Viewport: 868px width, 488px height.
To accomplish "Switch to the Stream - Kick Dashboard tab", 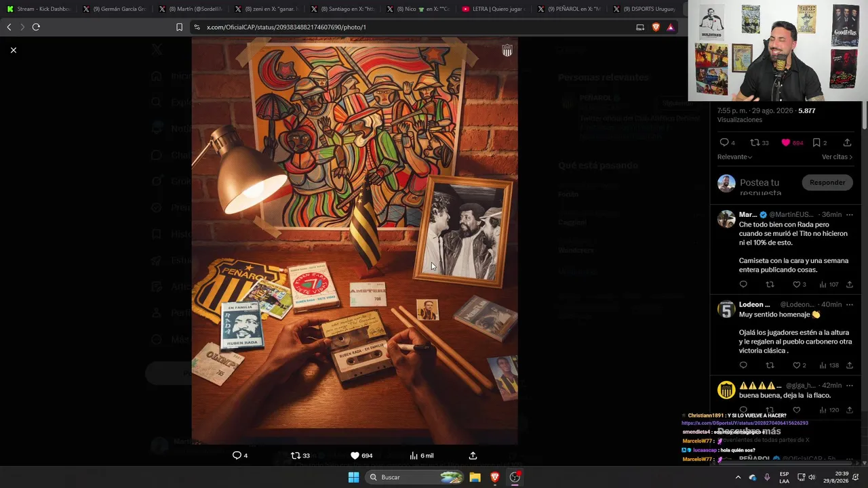I will [x=39, y=9].
